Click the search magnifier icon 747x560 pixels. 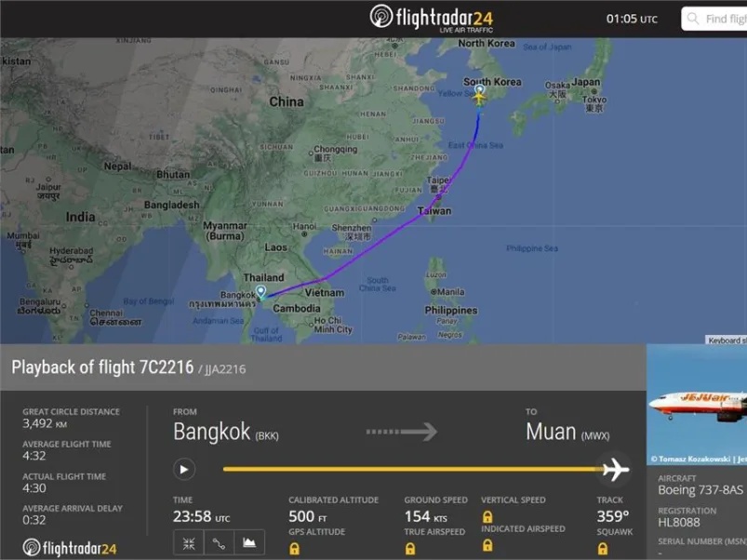(x=693, y=19)
